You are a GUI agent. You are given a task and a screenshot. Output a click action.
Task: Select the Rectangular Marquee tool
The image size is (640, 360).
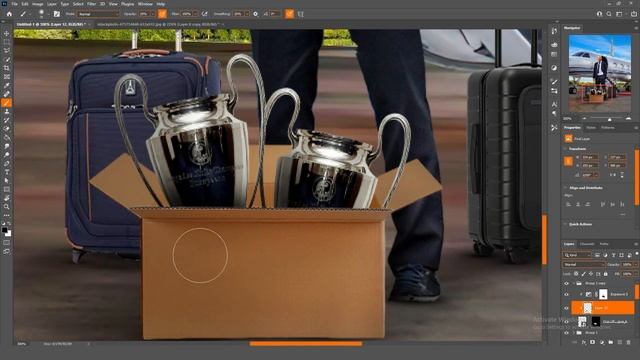click(7, 42)
